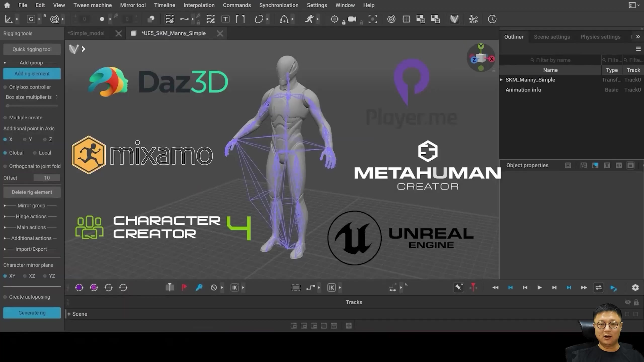Expand the Mirror group section
The height and width of the screenshot is (362, 644).
pyautogui.click(x=5, y=205)
